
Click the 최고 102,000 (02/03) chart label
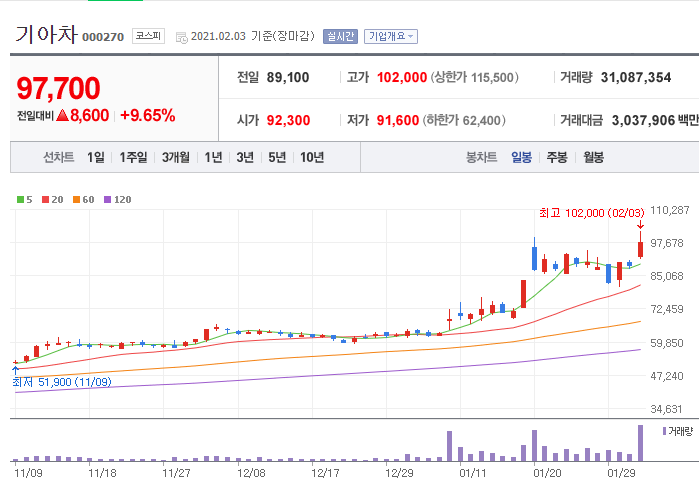pyautogui.click(x=592, y=213)
